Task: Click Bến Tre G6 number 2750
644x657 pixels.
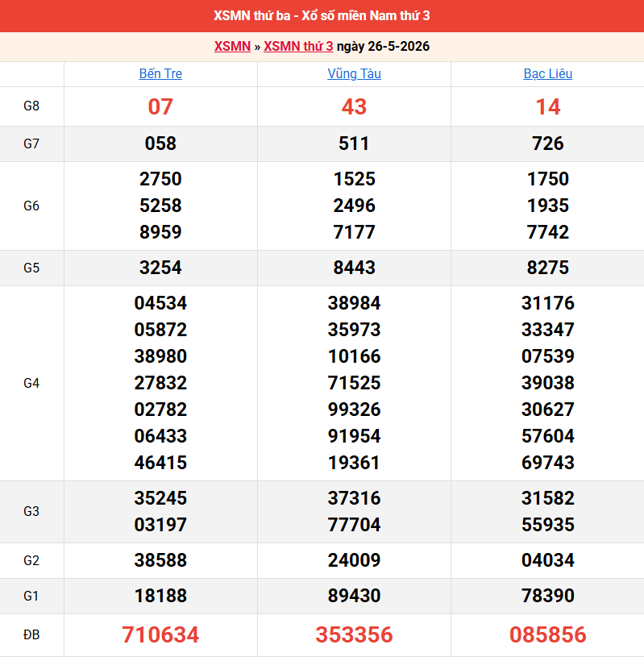Action: (x=160, y=179)
